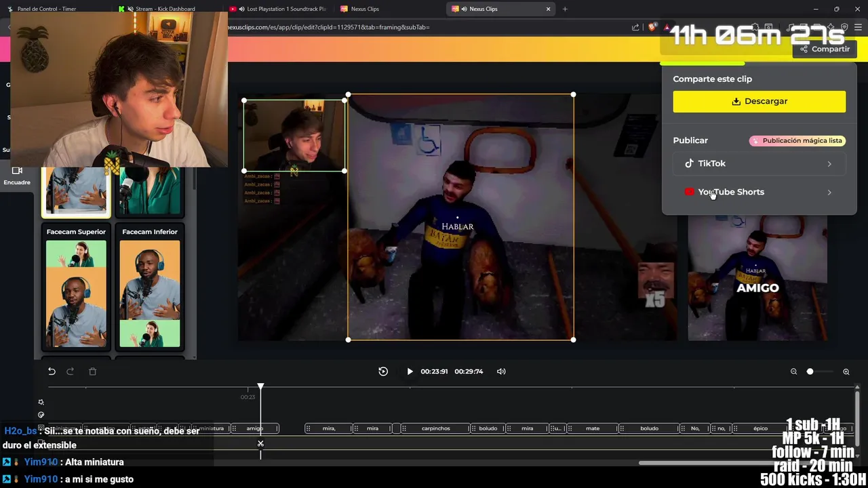Image resolution: width=868 pixels, height=488 pixels.
Task: Open the Brave Shields lion icon
Action: pos(652,27)
